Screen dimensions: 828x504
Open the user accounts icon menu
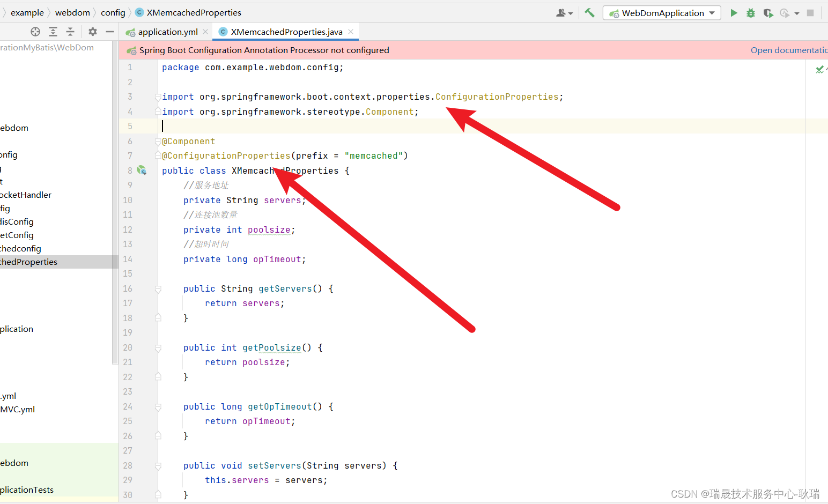pyautogui.click(x=564, y=13)
